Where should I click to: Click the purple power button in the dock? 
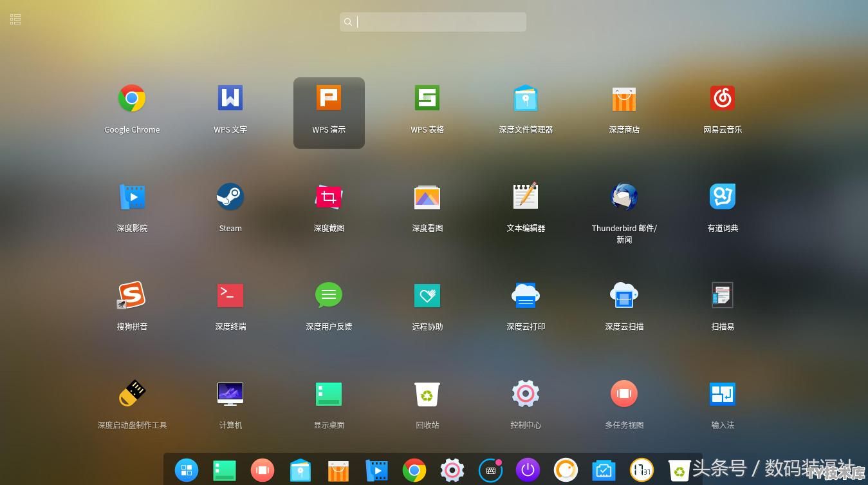coord(528,470)
